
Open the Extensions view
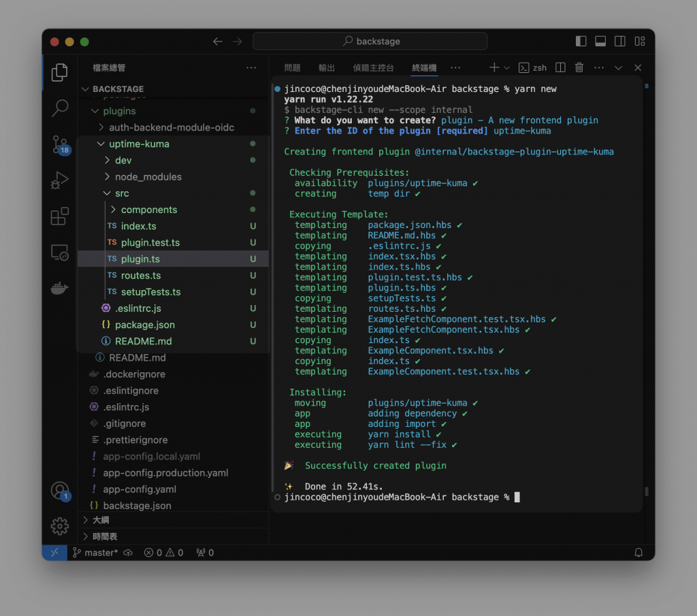[x=60, y=216]
